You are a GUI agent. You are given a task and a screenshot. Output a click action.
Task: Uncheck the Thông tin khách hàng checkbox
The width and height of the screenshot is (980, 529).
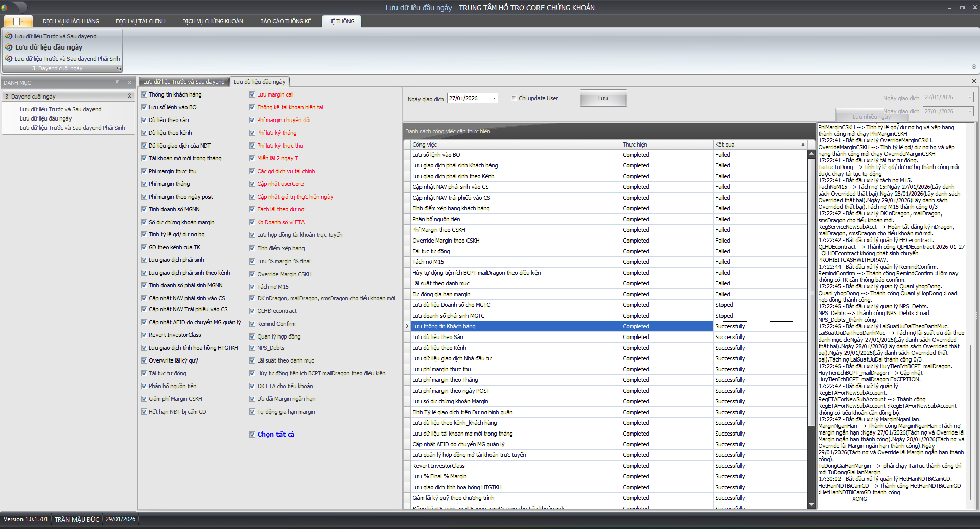click(144, 94)
